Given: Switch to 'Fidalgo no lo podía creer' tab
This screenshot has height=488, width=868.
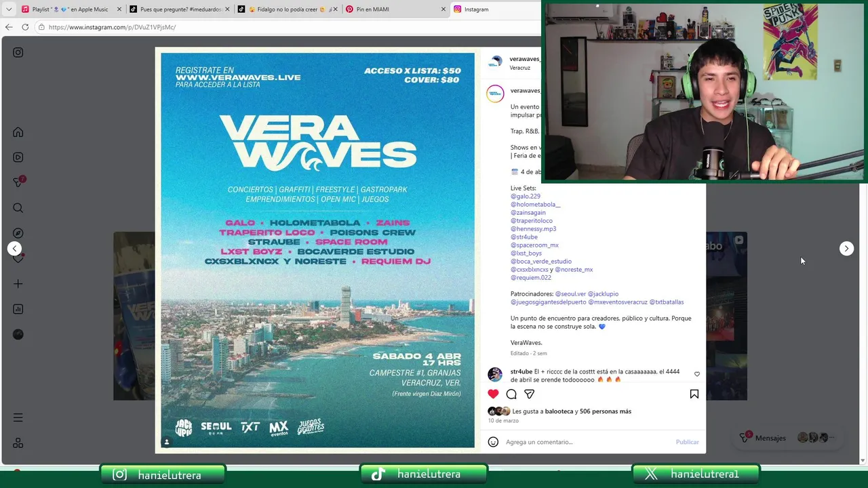Looking at the screenshot, I should tap(287, 9).
